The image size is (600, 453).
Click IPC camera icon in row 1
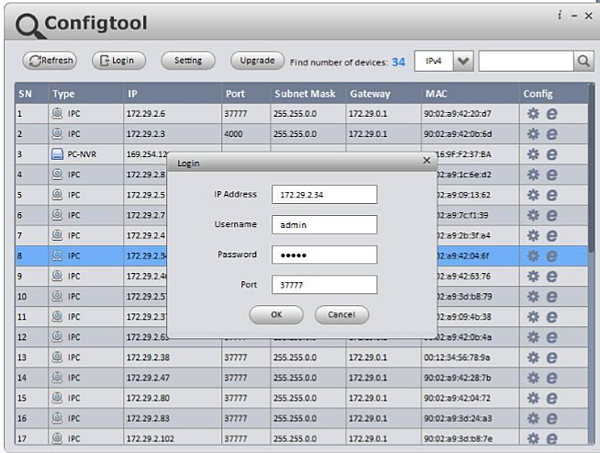[x=57, y=114]
